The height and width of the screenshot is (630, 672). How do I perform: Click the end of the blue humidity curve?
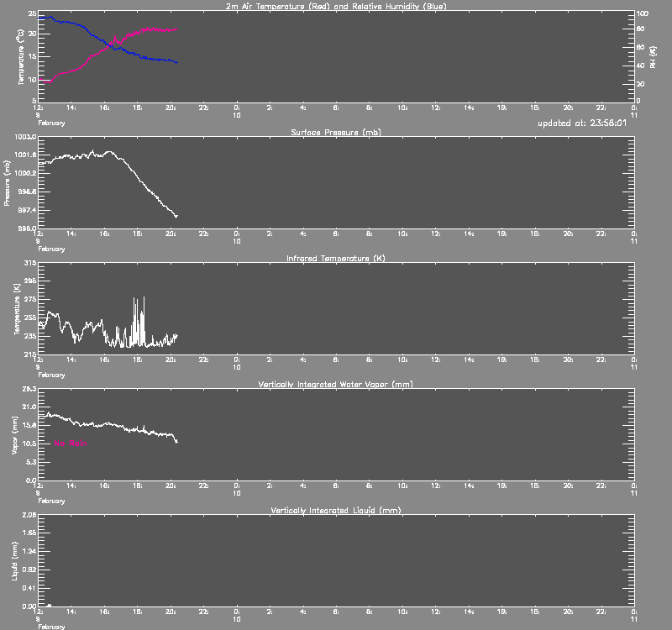pyautogui.click(x=176, y=62)
